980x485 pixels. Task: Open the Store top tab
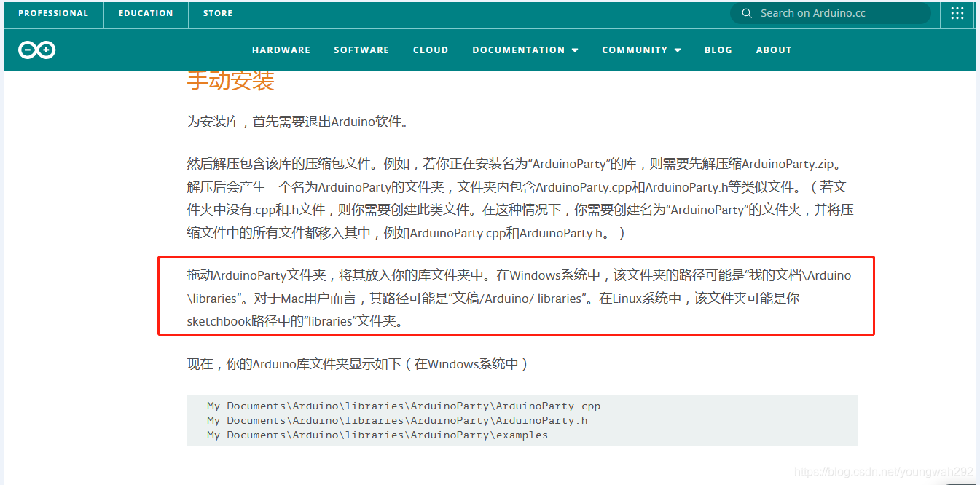pyautogui.click(x=218, y=13)
